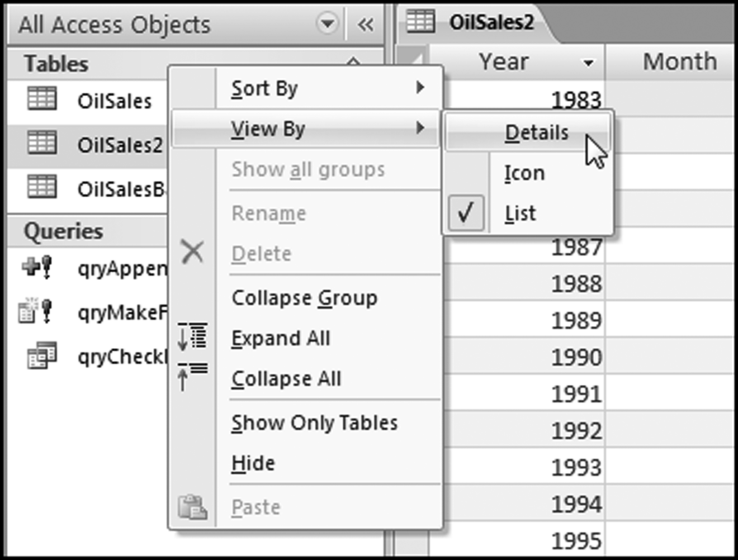The width and height of the screenshot is (738, 560).
Task: Click the append query icon
Action: (38, 267)
